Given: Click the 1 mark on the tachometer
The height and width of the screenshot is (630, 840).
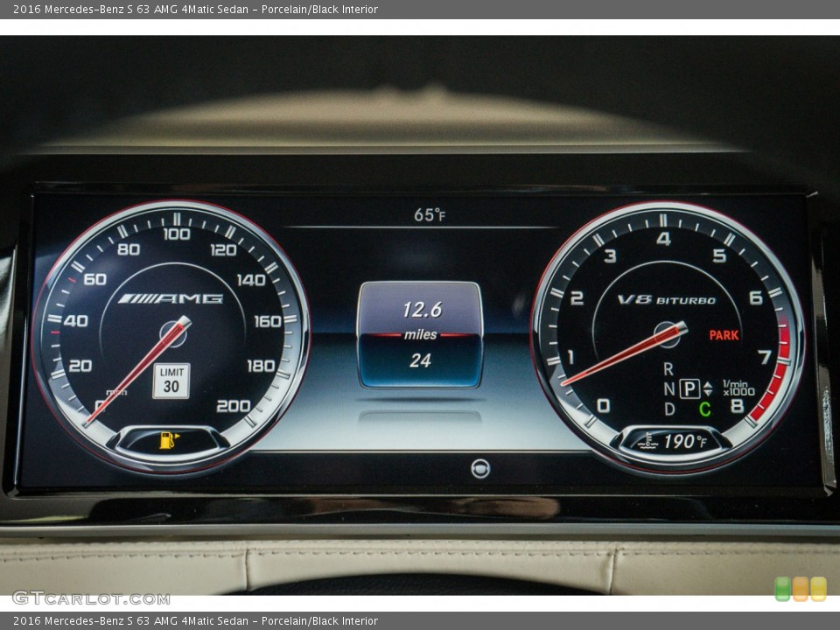Looking at the screenshot, I should click(x=571, y=356).
